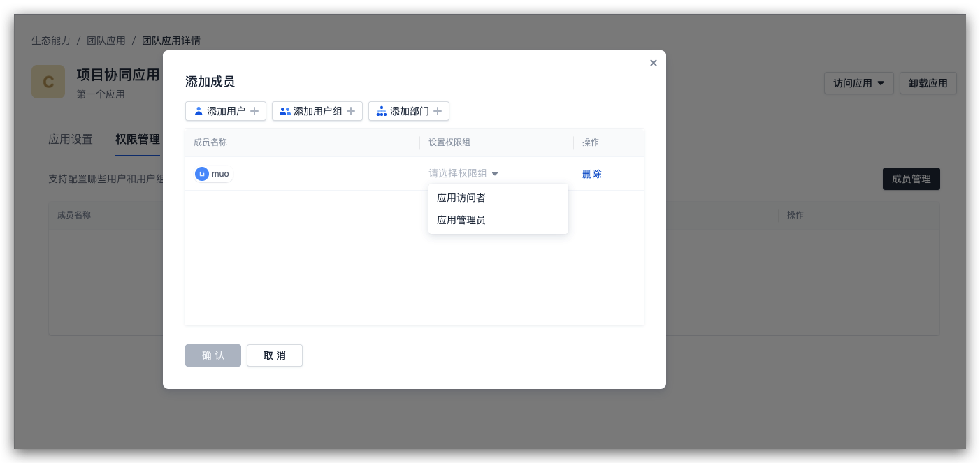Close the 添加成员 dialog with the X
The image size is (980, 463).
pos(654,63)
